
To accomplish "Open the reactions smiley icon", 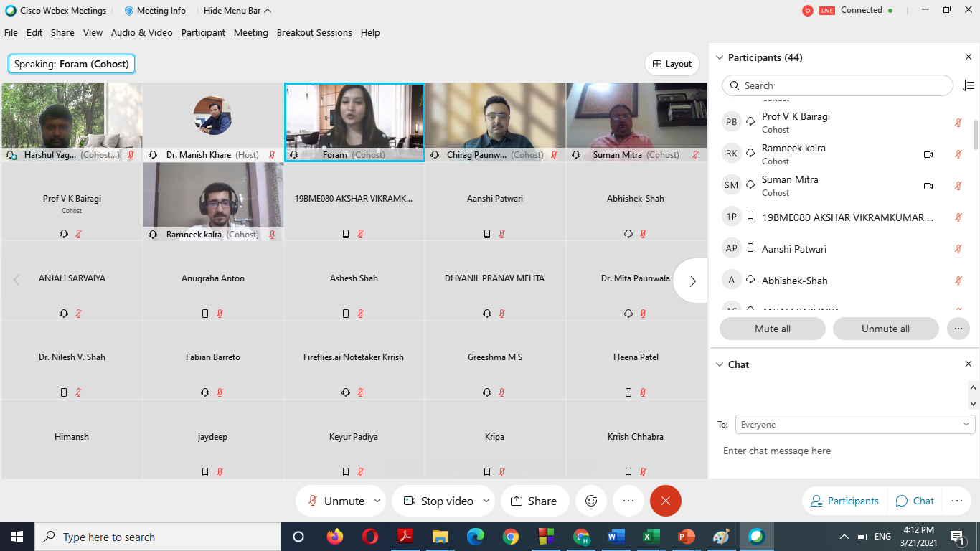I will coord(591,501).
